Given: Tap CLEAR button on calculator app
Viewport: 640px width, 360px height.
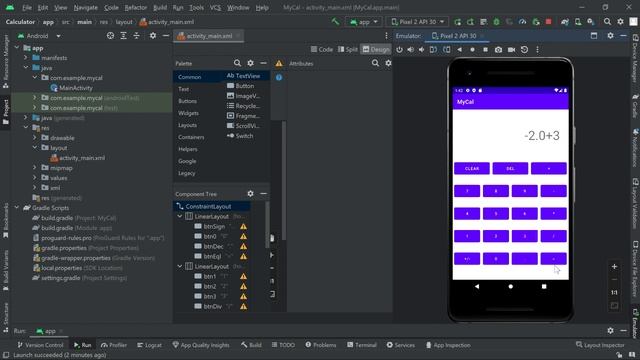Looking at the screenshot, I should point(472,168).
